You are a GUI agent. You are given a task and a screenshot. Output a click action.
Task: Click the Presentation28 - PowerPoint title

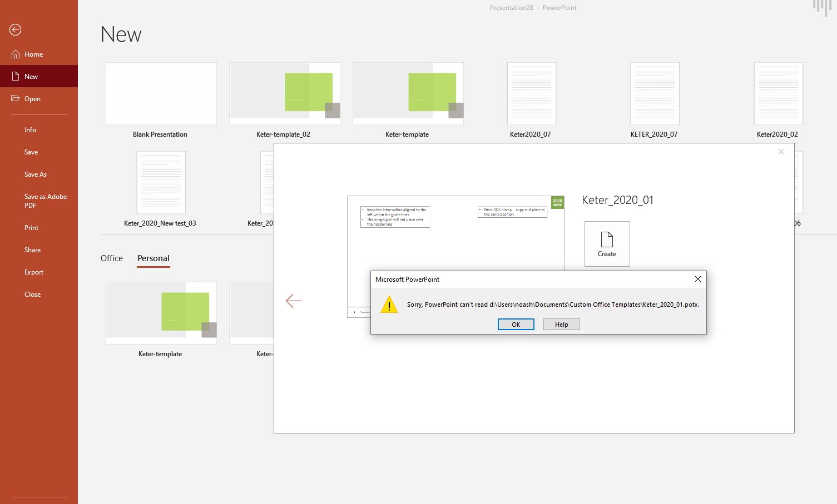tap(533, 8)
